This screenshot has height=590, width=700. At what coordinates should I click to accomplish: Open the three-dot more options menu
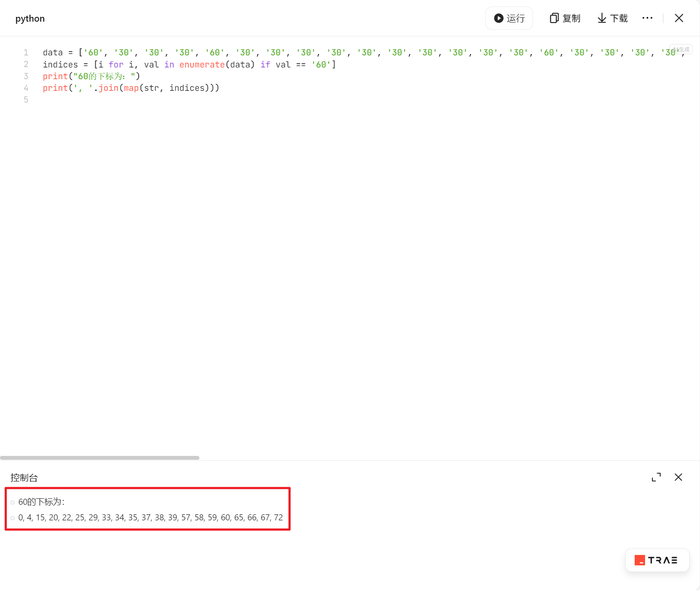(647, 18)
